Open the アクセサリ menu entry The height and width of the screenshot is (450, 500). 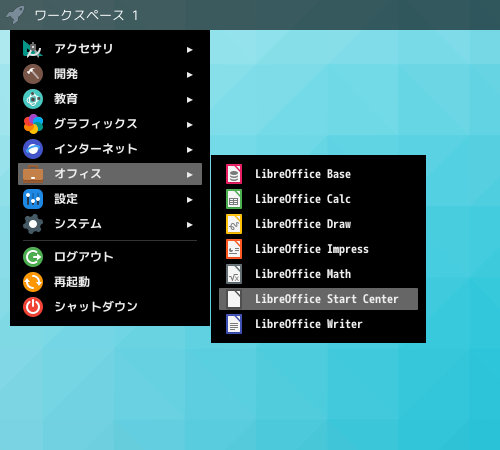pos(110,49)
